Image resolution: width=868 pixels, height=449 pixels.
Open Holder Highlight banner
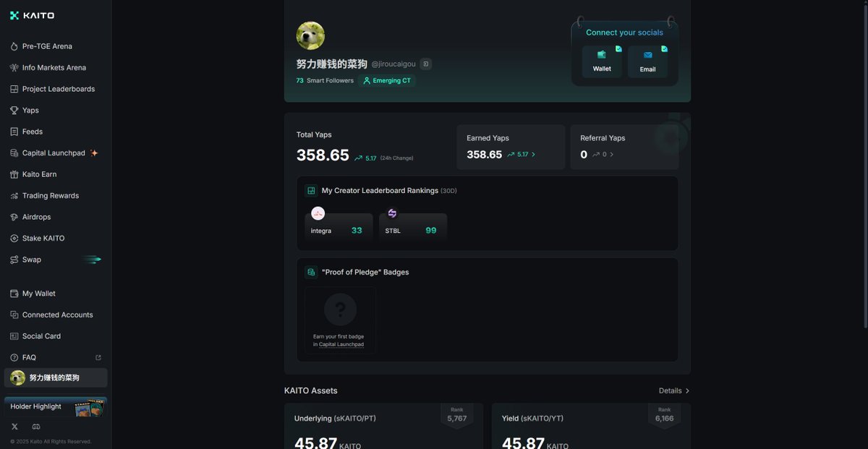56,407
